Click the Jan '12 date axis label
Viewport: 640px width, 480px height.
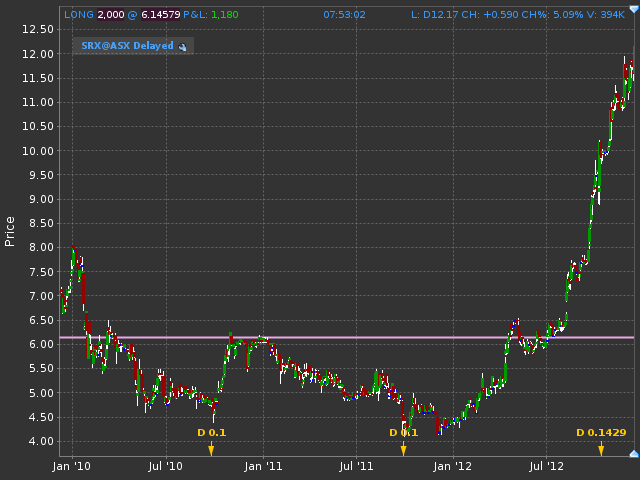click(453, 466)
